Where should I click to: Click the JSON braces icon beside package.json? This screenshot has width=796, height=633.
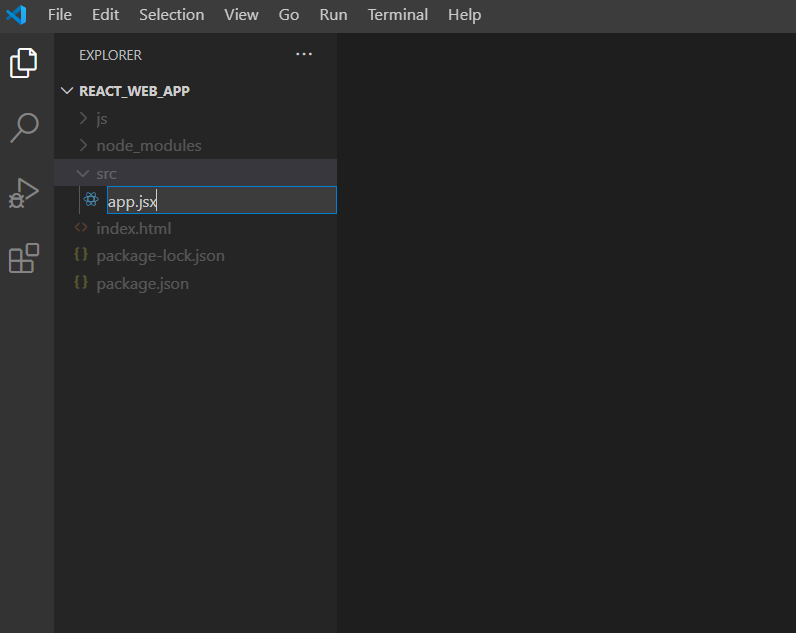(x=81, y=282)
